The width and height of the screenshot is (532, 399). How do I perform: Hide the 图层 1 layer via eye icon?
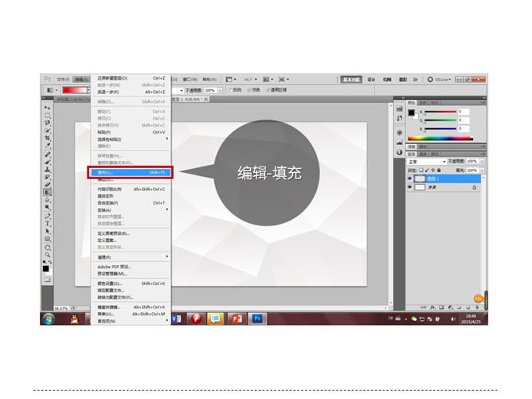(x=410, y=179)
